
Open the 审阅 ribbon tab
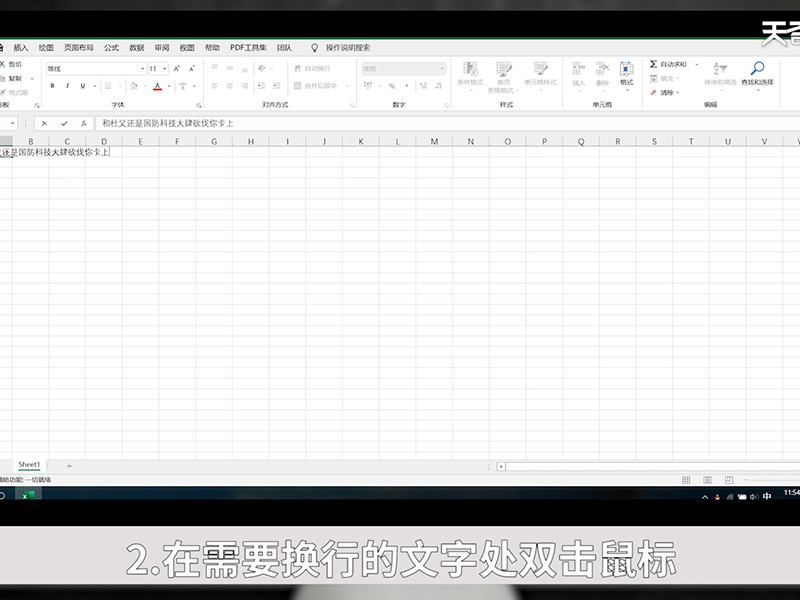pos(162,48)
